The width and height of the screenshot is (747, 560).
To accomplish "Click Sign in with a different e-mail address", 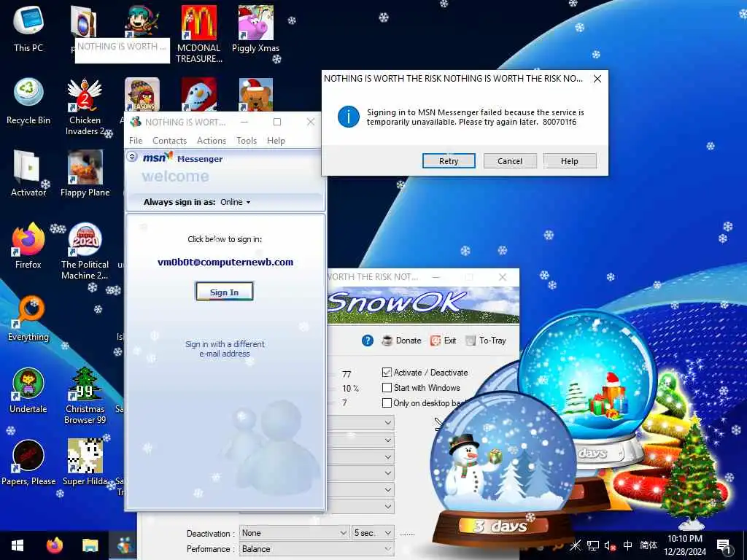I will (225, 349).
